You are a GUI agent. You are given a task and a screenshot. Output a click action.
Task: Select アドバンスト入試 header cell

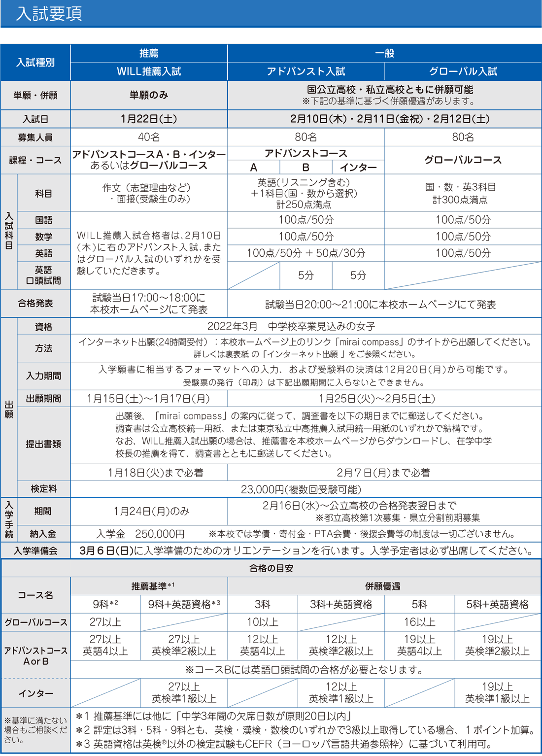306,71
